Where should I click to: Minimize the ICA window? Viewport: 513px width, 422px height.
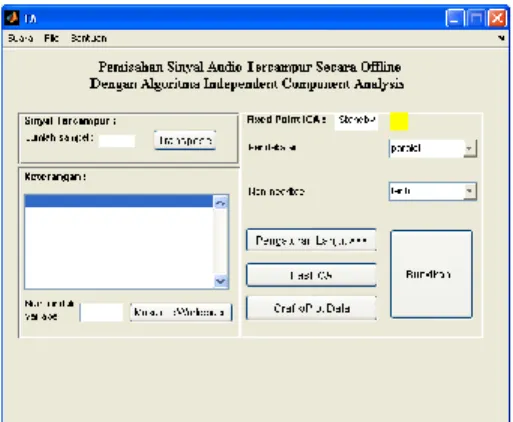(455, 18)
